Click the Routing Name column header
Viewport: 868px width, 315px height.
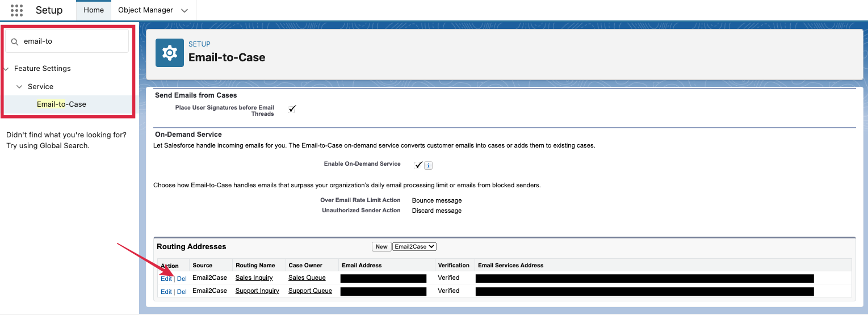click(255, 265)
